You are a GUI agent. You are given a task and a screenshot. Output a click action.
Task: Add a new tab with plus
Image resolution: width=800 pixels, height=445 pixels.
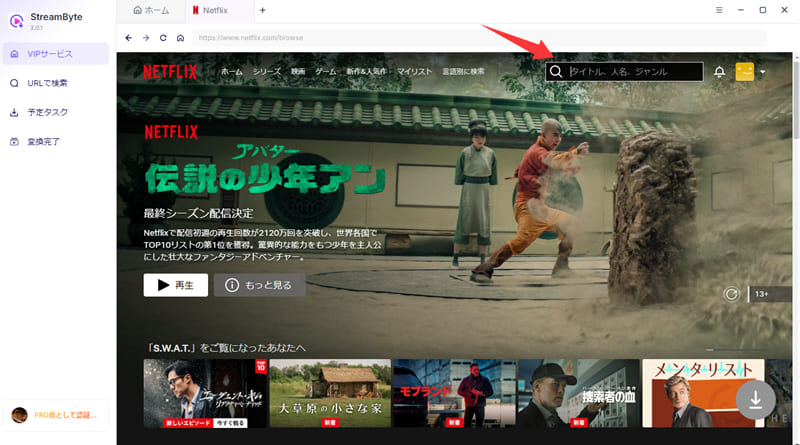[262, 10]
